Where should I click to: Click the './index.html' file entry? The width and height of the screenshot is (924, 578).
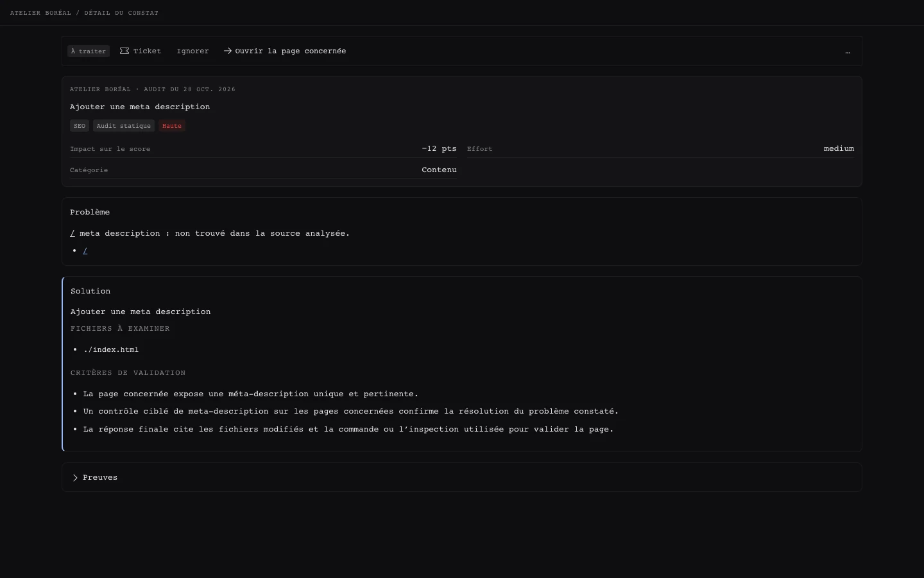pyautogui.click(x=111, y=350)
